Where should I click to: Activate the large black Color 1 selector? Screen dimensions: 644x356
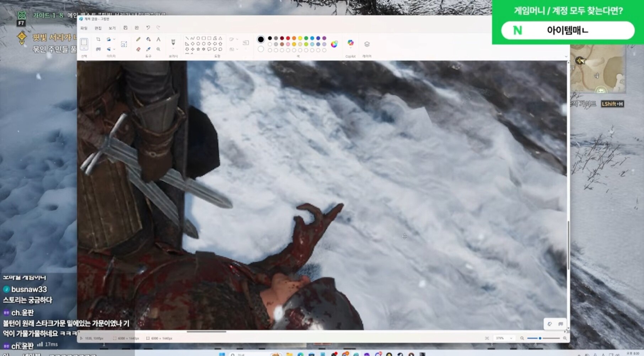pyautogui.click(x=261, y=39)
